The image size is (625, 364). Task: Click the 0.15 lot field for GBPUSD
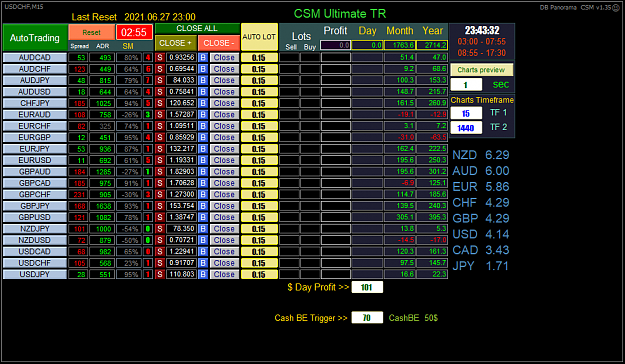[259, 217]
